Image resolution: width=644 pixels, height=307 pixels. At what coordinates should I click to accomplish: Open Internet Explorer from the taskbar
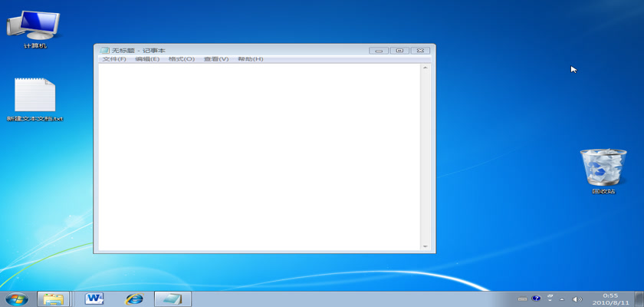click(x=134, y=299)
